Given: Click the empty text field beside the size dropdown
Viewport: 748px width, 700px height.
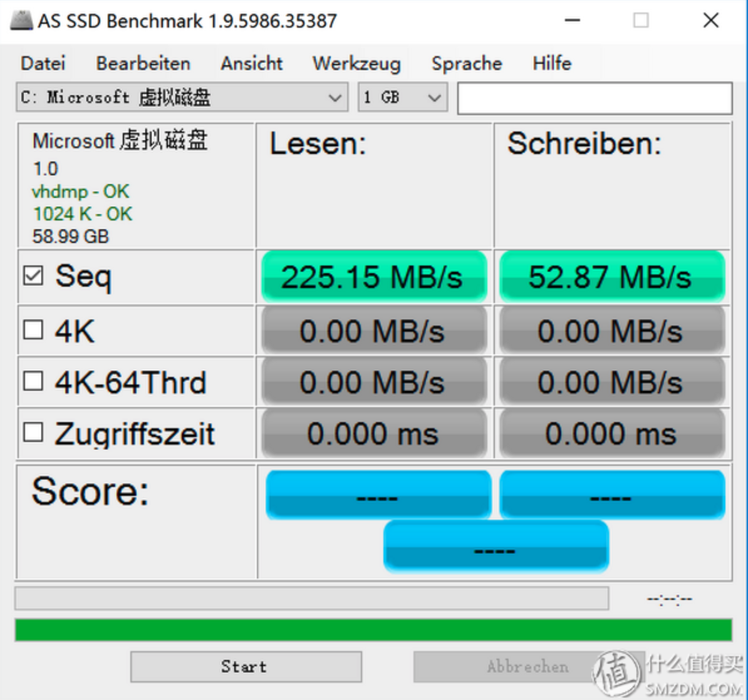Looking at the screenshot, I should point(595,98).
